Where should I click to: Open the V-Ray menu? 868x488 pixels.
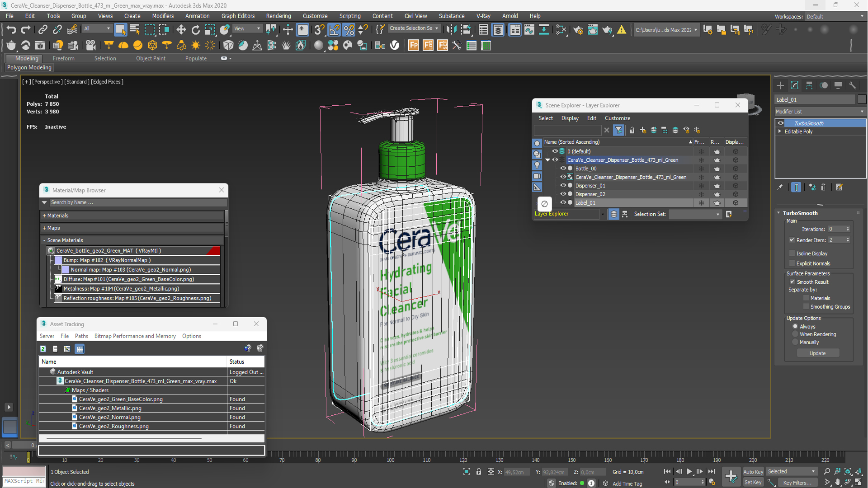point(483,16)
